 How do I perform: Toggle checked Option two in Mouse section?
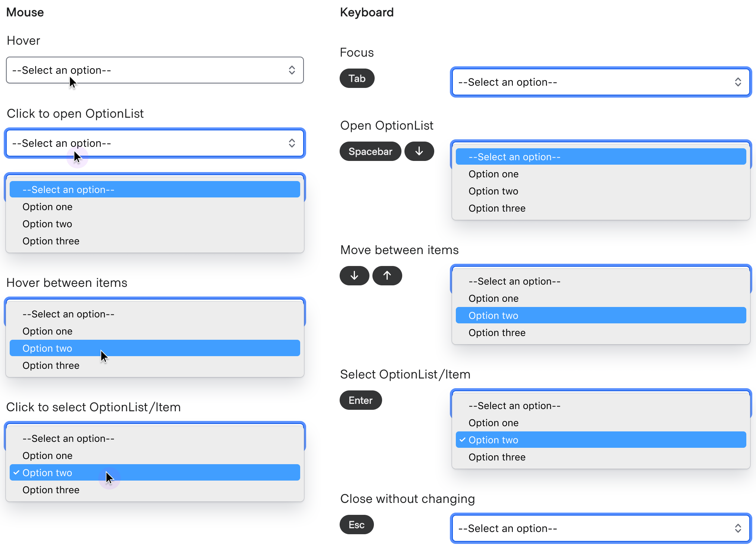tap(155, 473)
